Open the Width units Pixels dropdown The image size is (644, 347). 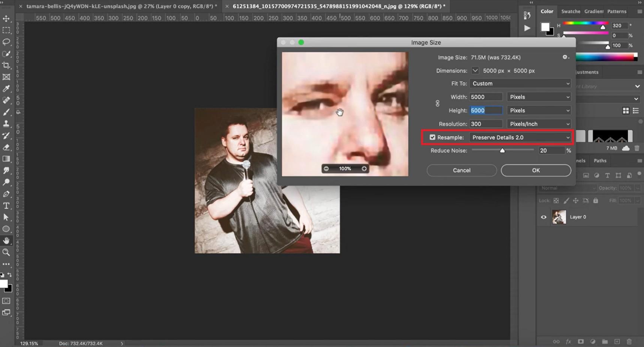[x=539, y=97]
